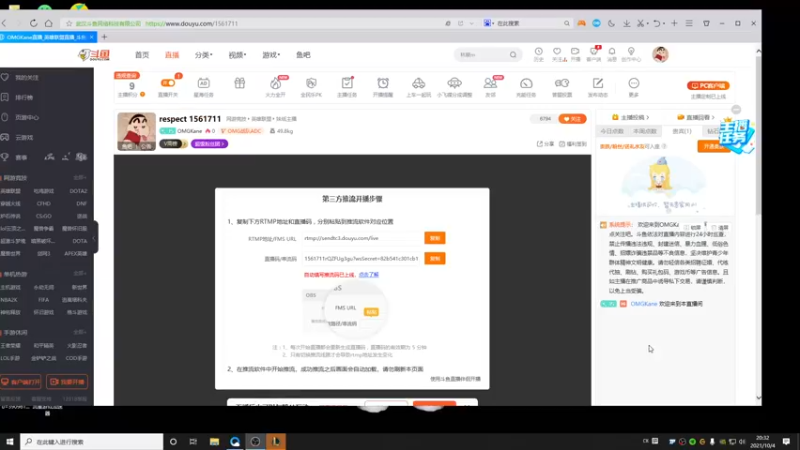Click the browser refresh icon

point(33,23)
